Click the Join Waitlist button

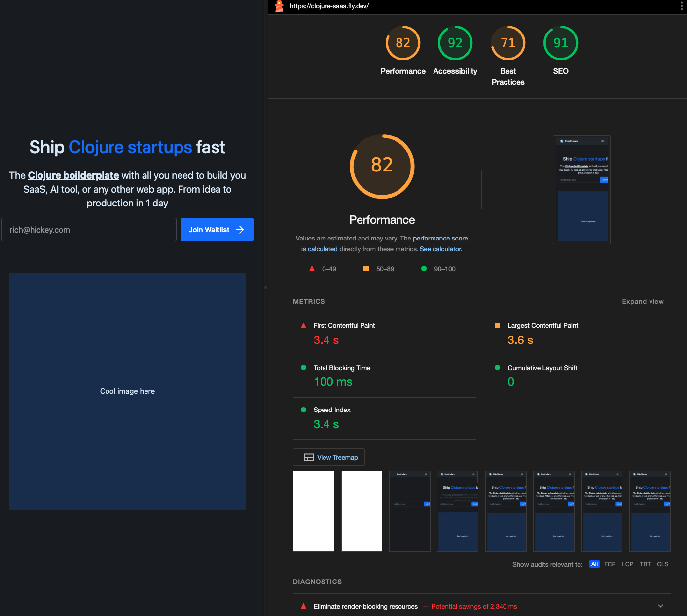coord(217,230)
